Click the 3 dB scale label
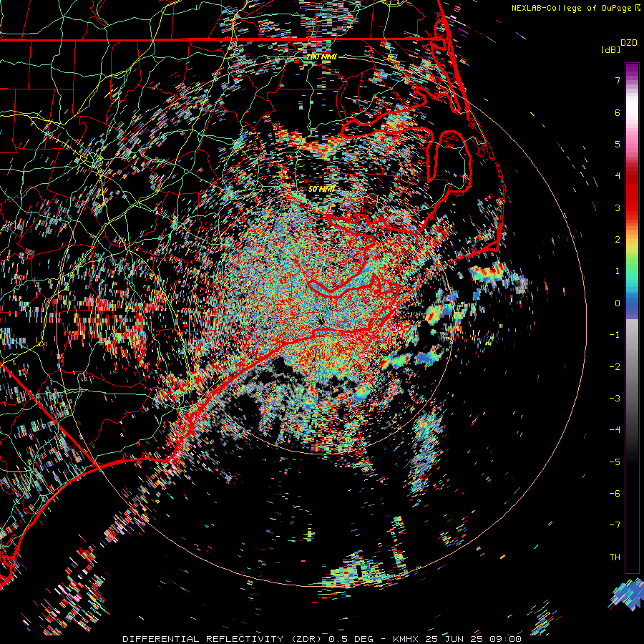This screenshot has height=644, width=644. 618,208
